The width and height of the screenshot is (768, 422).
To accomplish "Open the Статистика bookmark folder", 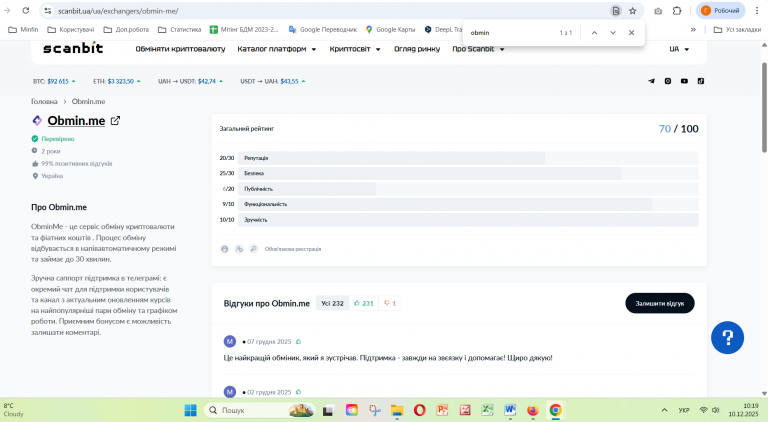I will (179, 30).
